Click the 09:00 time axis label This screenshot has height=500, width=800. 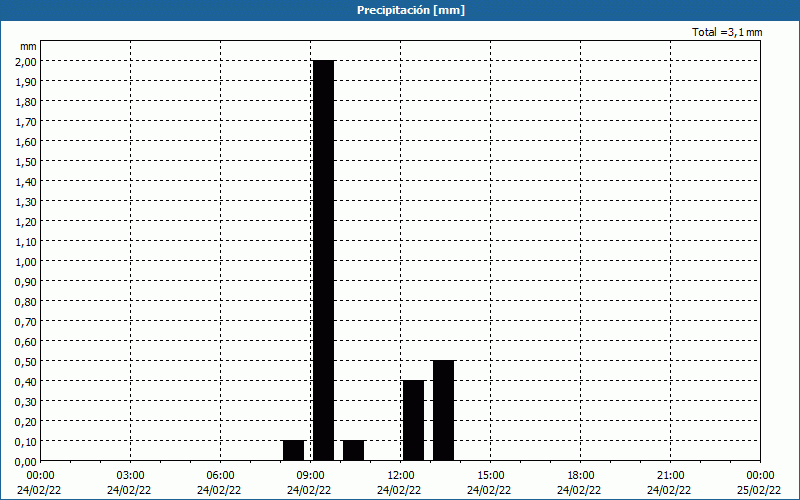[311, 476]
